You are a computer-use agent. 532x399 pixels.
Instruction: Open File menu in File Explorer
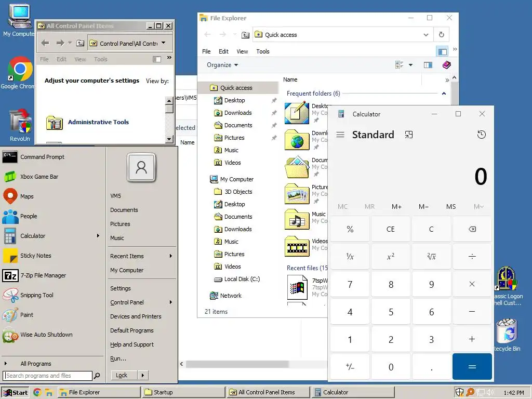click(206, 51)
